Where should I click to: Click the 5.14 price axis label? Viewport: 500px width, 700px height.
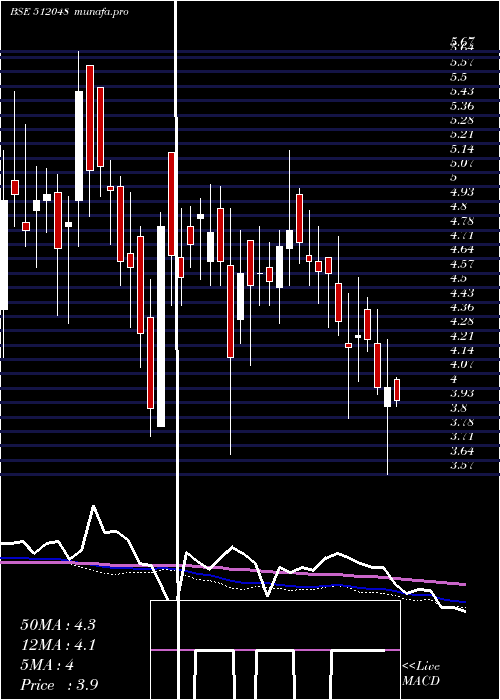point(462,149)
